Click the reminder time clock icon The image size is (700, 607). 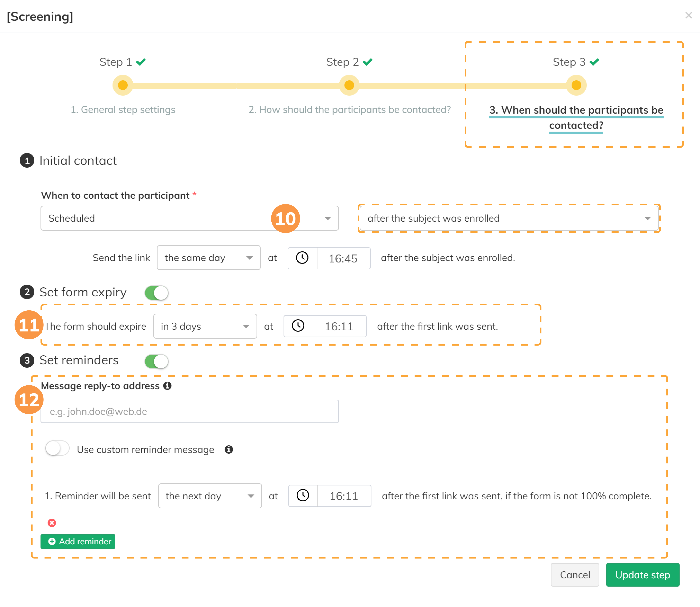point(303,496)
